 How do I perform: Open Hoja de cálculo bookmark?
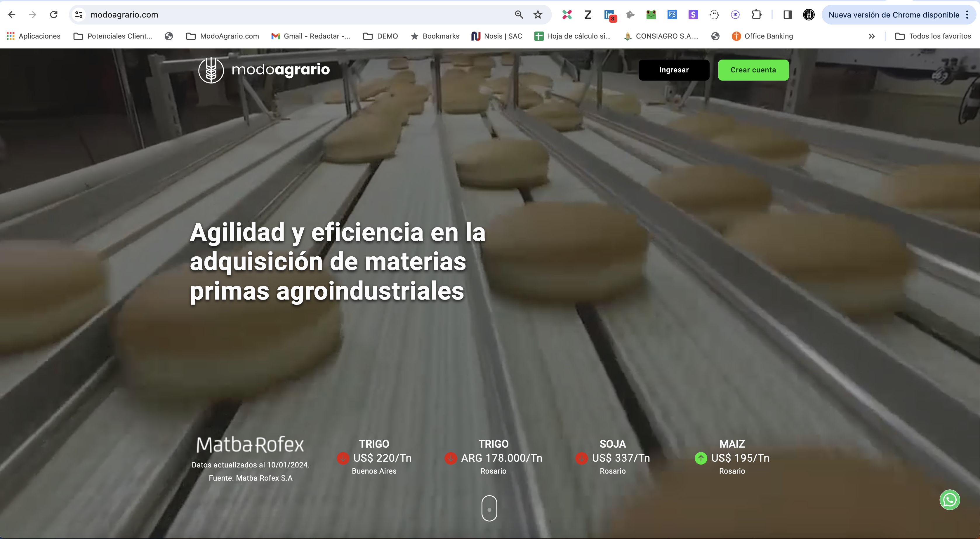coord(573,36)
